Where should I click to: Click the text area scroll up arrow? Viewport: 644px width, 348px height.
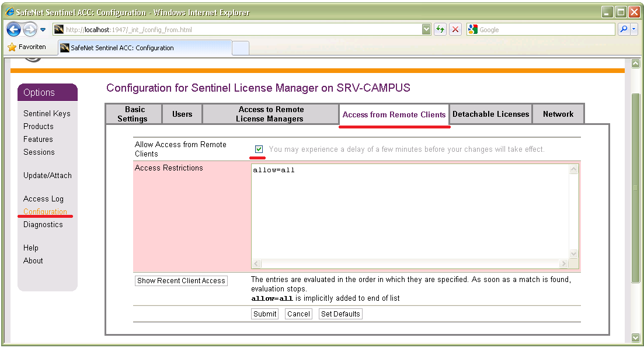click(x=574, y=169)
